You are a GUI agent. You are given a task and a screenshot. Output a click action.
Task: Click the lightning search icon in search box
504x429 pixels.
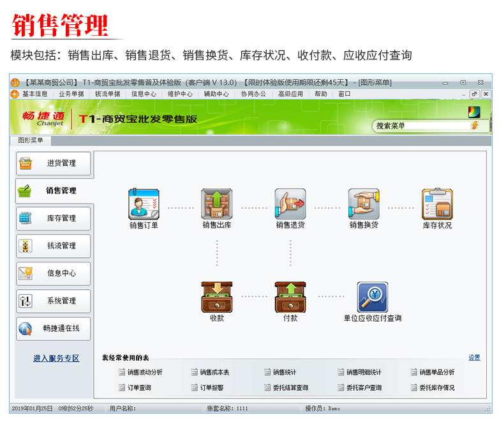pyautogui.click(x=475, y=125)
